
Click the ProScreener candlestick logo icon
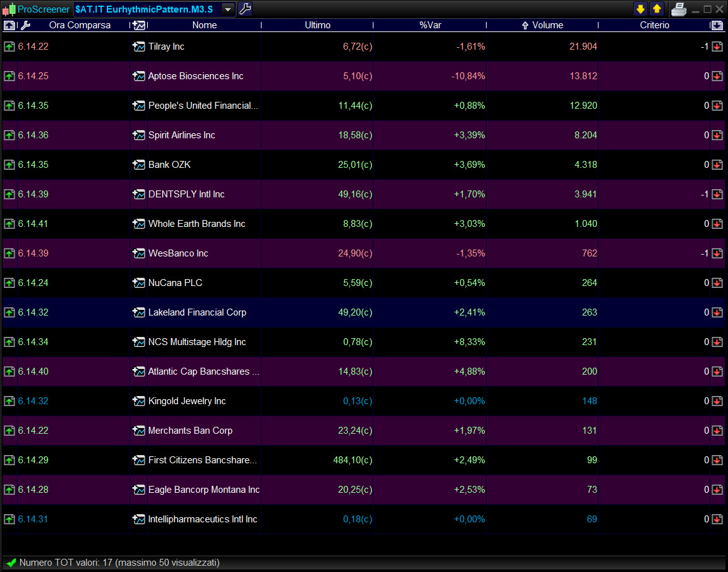tap(9, 9)
